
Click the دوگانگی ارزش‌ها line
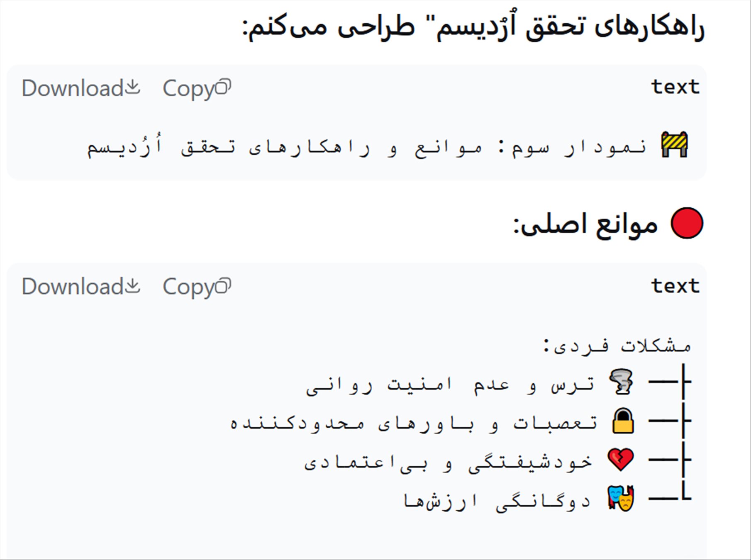(497, 501)
